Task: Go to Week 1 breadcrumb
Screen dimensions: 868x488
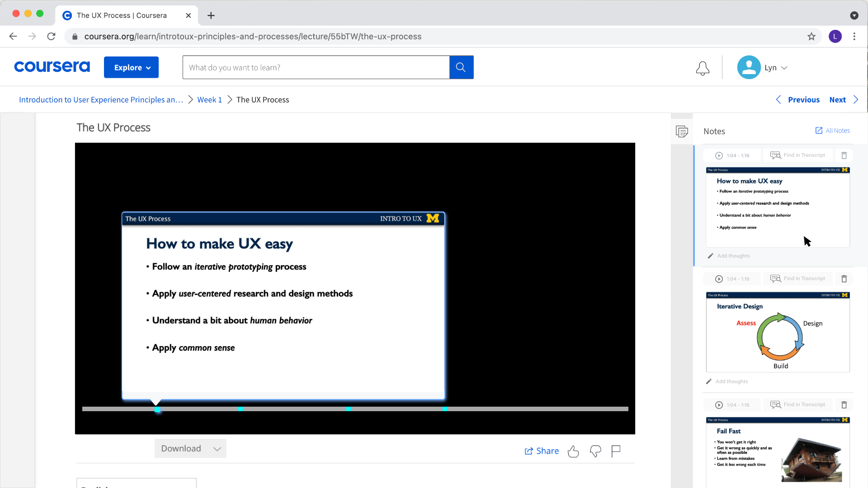Action: coord(209,100)
